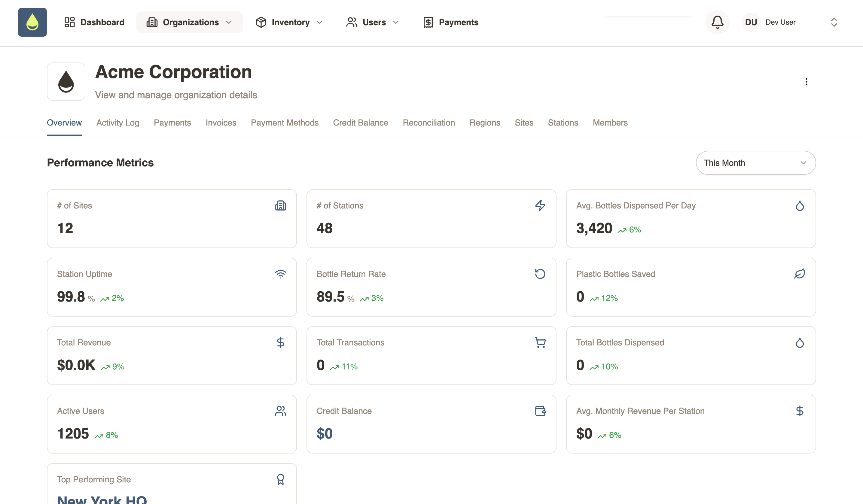Expand the Users menu chevron
The image size is (863, 504).
tap(395, 22)
